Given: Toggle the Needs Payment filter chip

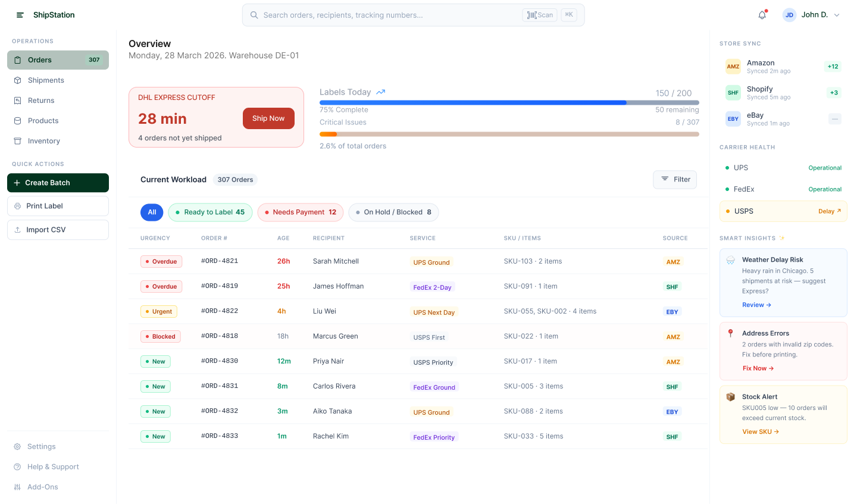Looking at the screenshot, I should click(x=300, y=212).
